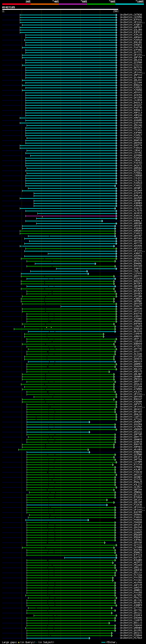The image size is (146, 644).
Task: Select label UniRef100_P25858
Action: [x=131, y=90]
